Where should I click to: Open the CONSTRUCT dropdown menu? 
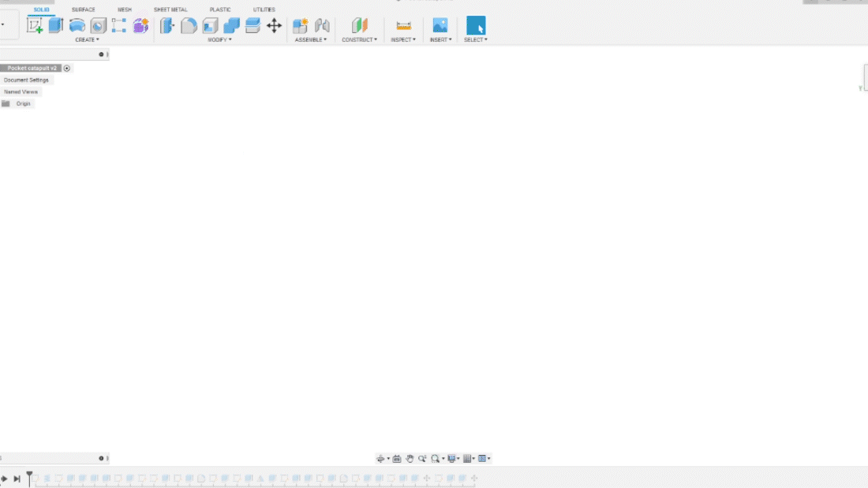pos(359,40)
